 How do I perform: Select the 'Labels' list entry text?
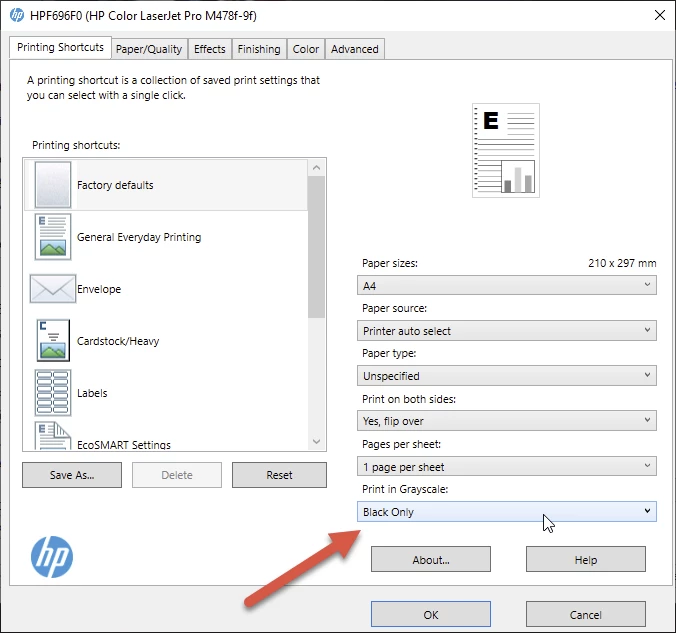point(92,393)
